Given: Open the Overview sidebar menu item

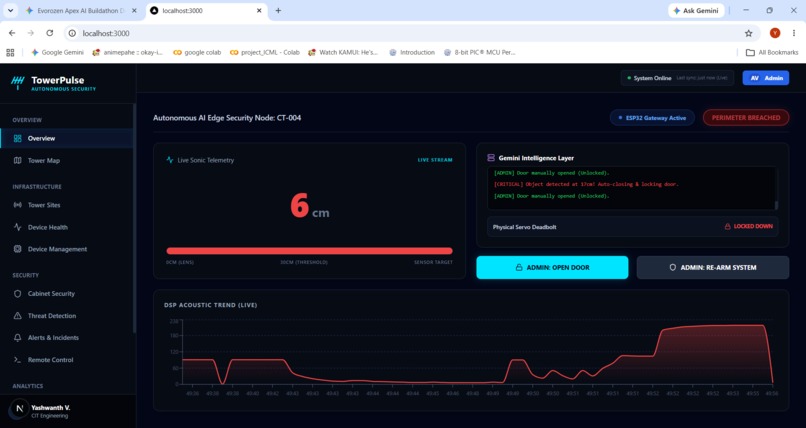Looking at the screenshot, I should point(67,138).
